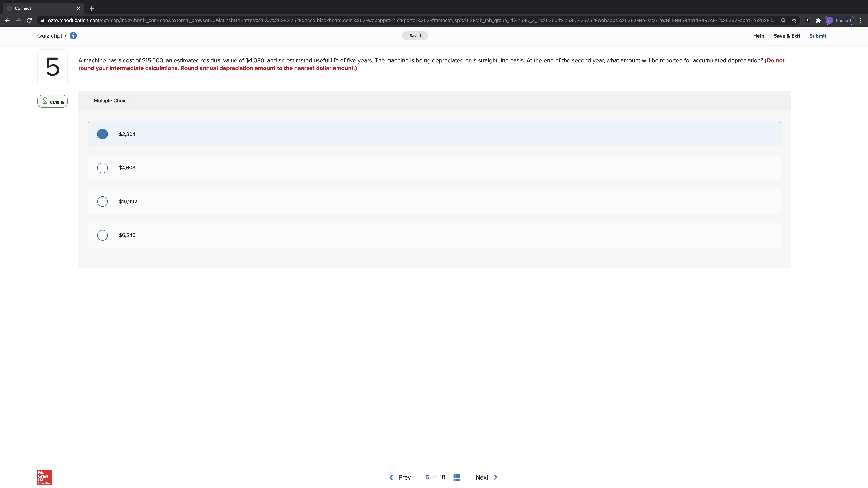Open Chrome's three-dot menu
Viewport: 868px width, 488px height.
point(860,21)
